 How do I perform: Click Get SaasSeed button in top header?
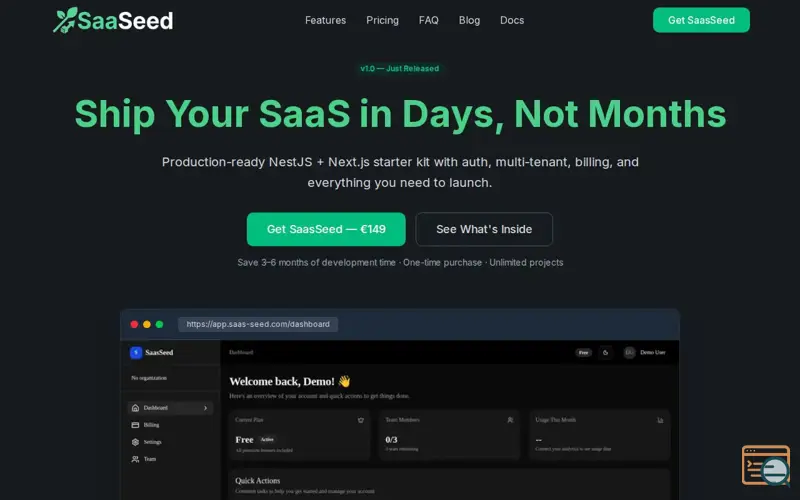point(701,20)
